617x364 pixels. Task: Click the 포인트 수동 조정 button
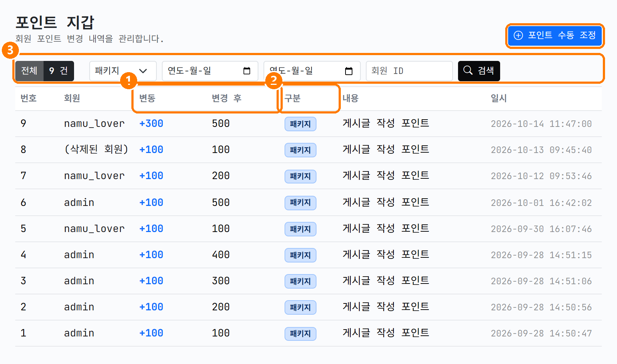[x=555, y=35]
